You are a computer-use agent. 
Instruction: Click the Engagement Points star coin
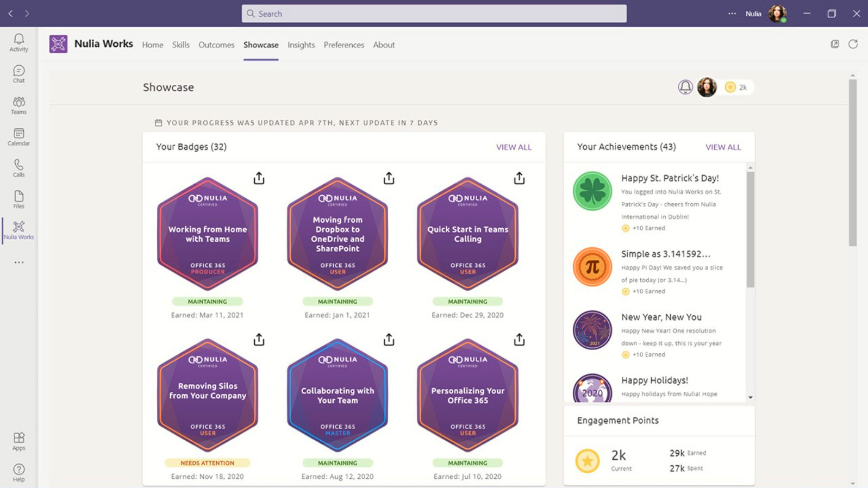(588, 461)
